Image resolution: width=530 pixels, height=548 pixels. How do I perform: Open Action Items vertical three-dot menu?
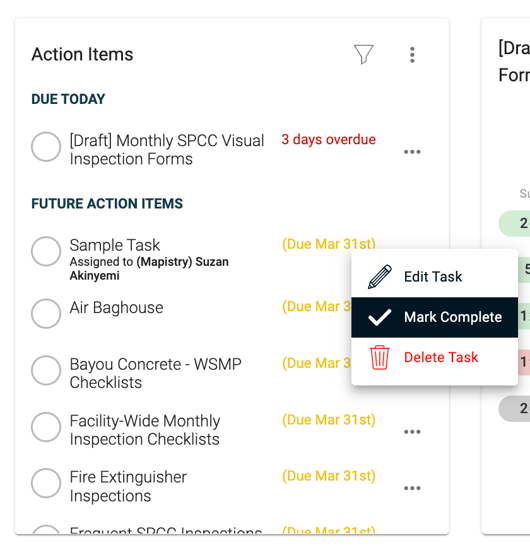(x=412, y=55)
